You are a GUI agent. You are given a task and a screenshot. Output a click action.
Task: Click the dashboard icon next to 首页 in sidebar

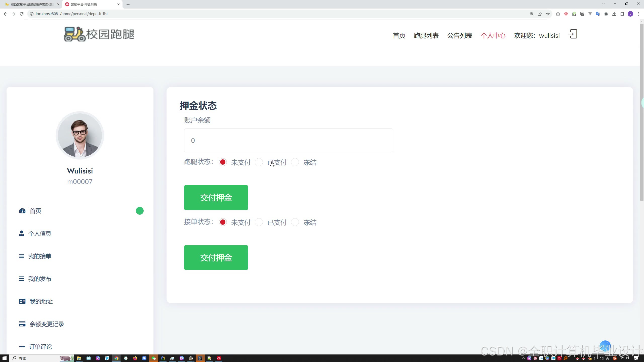[x=22, y=211]
